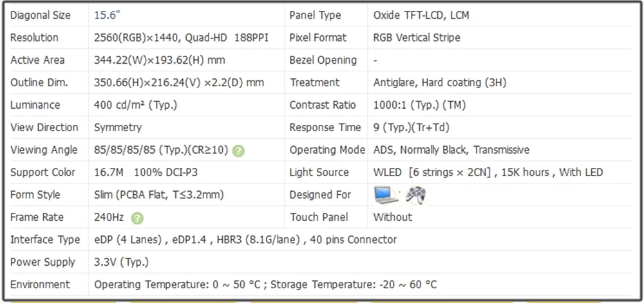The height and width of the screenshot is (303, 644).
Task: Click the WLED light source description
Action: (488, 172)
